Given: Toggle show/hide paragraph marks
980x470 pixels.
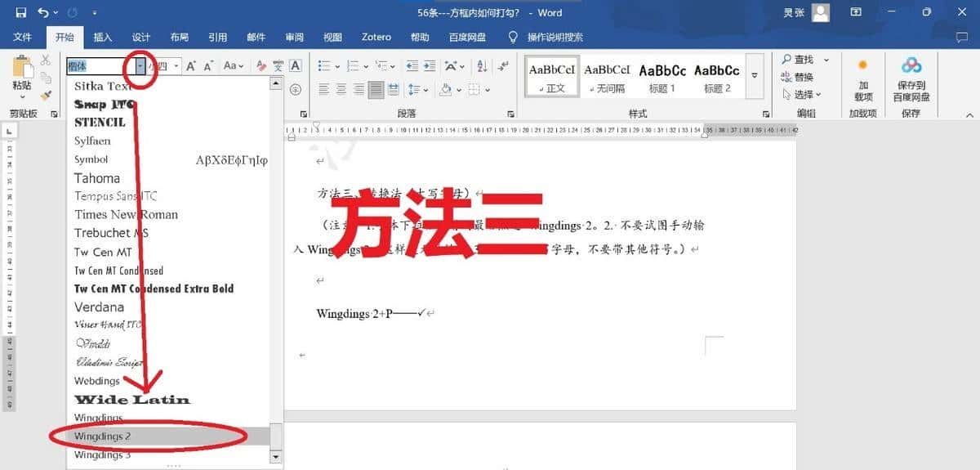Looking at the screenshot, I should (503, 66).
